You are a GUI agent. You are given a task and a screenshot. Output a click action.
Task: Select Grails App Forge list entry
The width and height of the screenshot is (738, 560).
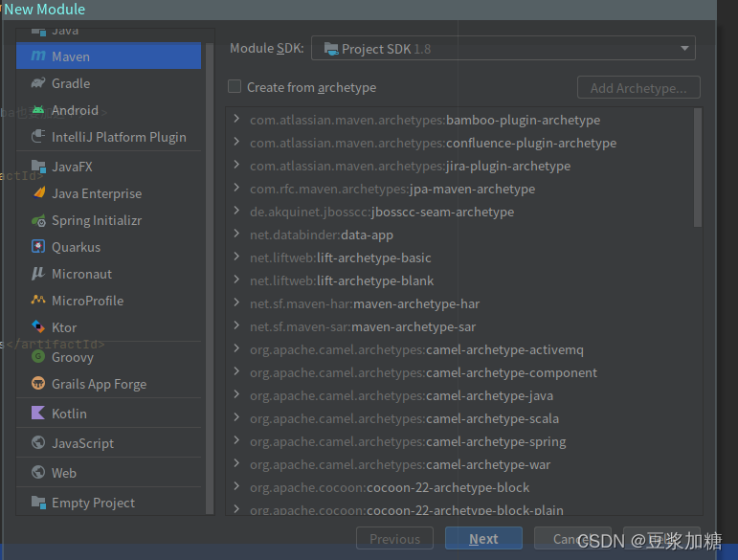109,384
